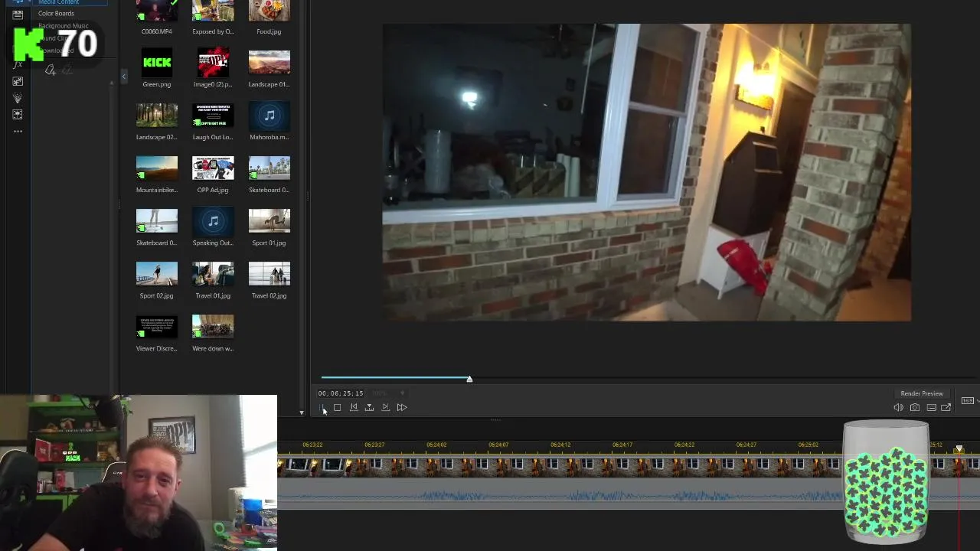Take a snapshot with the camera icon
The height and width of the screenshot is (551, 980).
click(915, 407)
